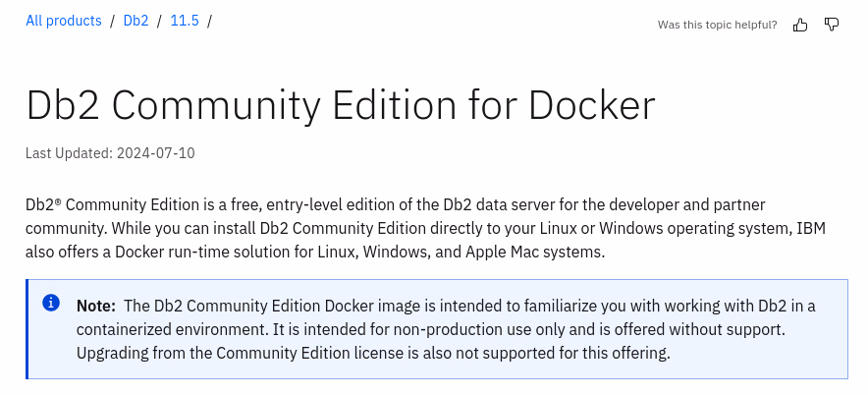Go to the Db2 breadcrumb link
The height and width of the screenshot is (395, 868).
click(x=136, y=21)
